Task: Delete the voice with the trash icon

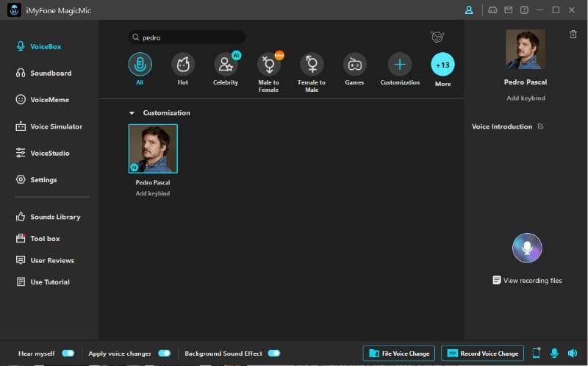Action: coord(573,34)
